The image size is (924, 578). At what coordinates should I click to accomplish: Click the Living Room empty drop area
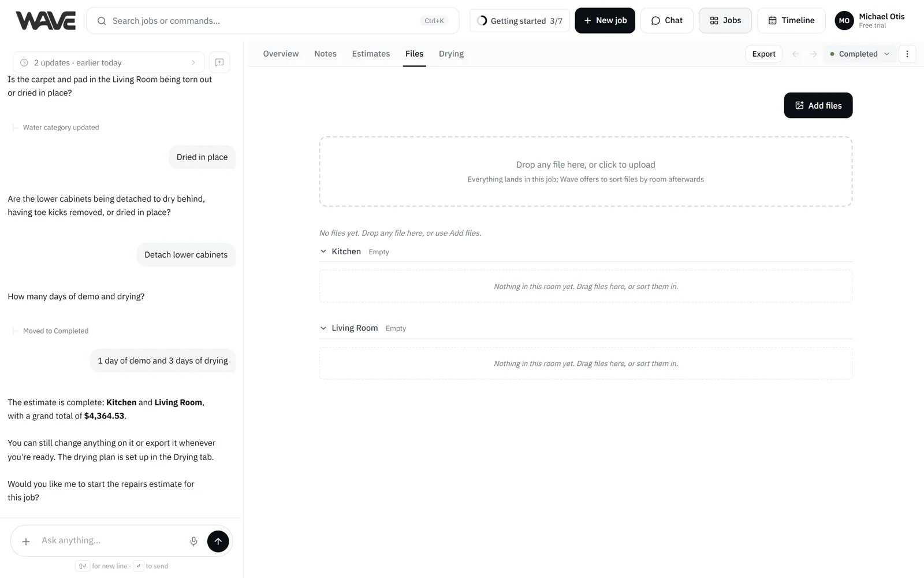point(586,364)
